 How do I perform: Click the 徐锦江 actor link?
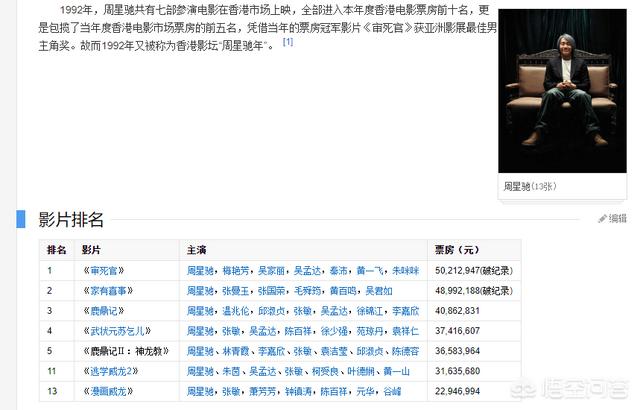point(370,311)
